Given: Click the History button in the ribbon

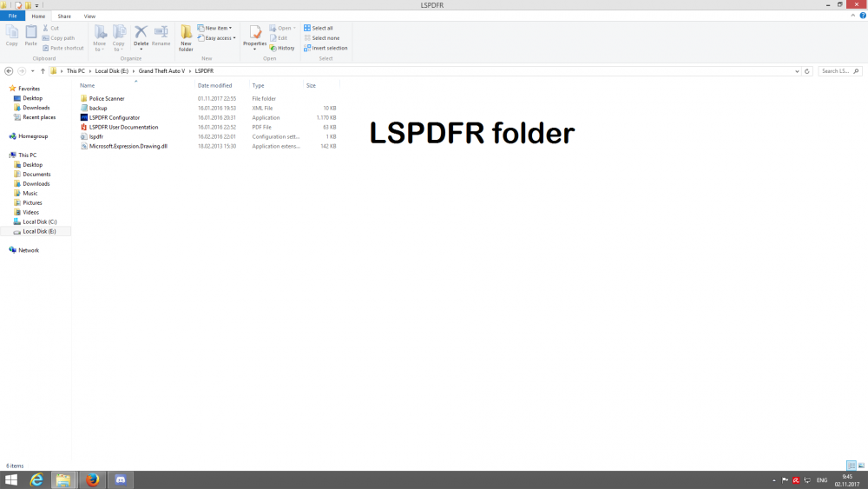Looking at the screenshot, I should [282, 48].
